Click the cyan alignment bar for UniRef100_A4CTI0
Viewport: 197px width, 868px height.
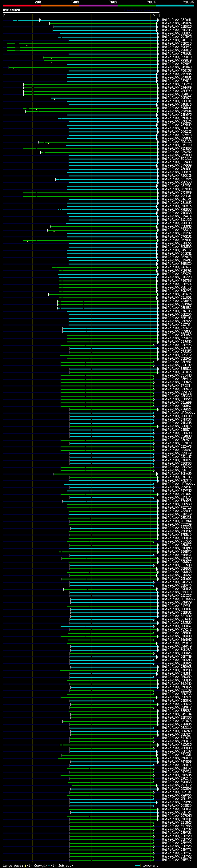coord(114,40)
